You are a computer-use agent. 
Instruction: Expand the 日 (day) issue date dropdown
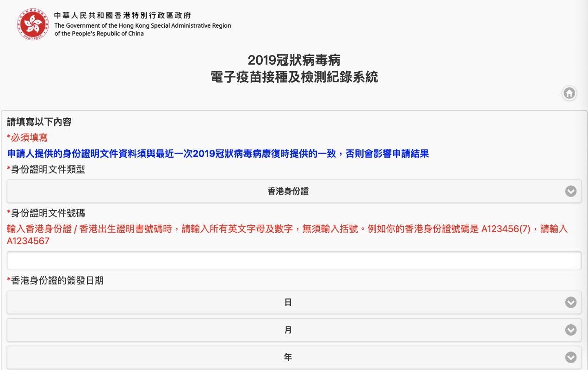288,302
